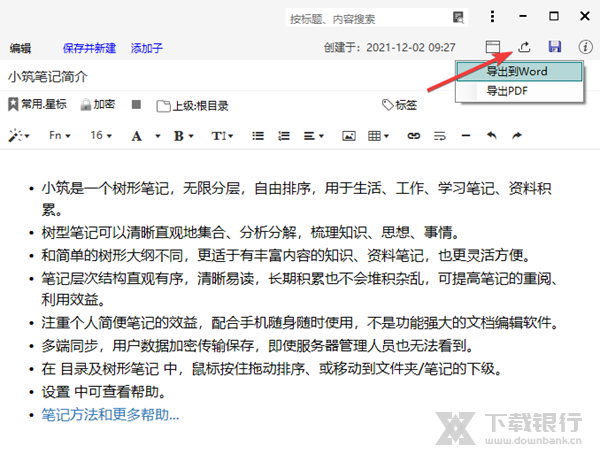Click bullet text starting 在 目录及树形笔记
The width and height of the screenshot is (600, 454).
pyautogui.click(x=272, y=369)
